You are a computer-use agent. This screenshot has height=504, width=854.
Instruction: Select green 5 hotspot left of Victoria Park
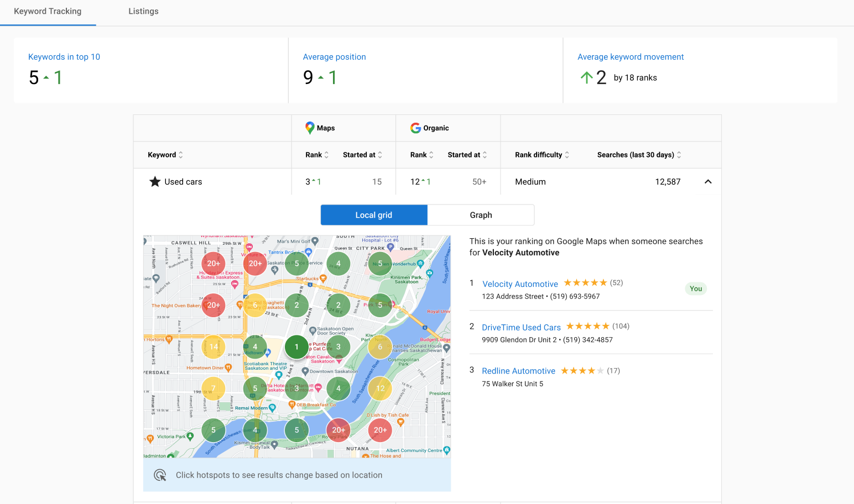(213, 430)
